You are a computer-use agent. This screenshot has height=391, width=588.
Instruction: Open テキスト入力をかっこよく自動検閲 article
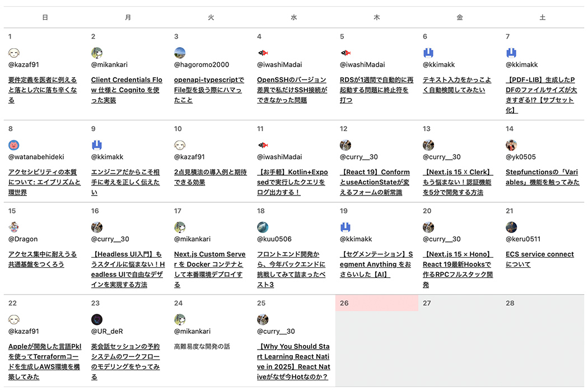point(457,85)
